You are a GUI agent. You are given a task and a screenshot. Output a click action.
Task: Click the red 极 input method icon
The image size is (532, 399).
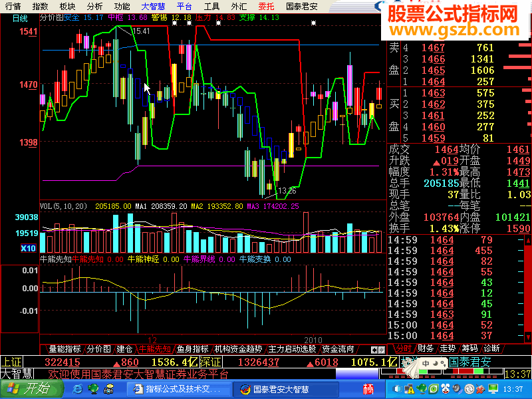(x=368, y=389)
